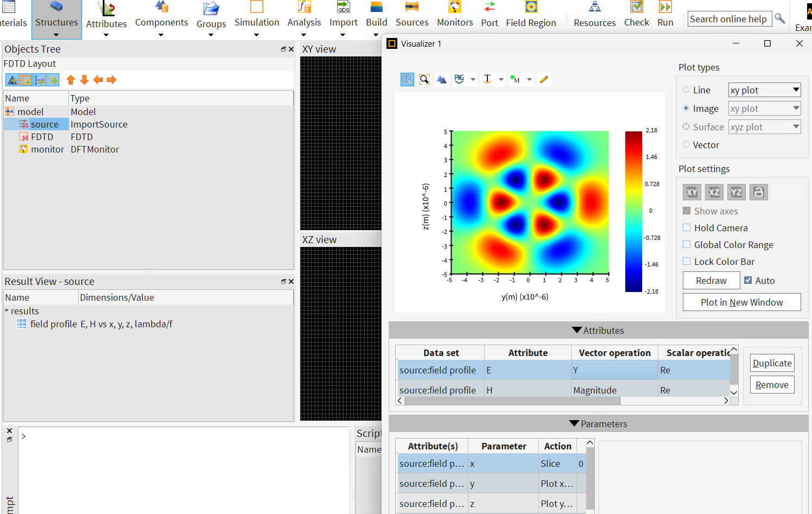The height and width of the screenshot is (514, 812).
Task: Click the zoom-to-extent icon in Visualizer
Action: [x=424, y=79]
